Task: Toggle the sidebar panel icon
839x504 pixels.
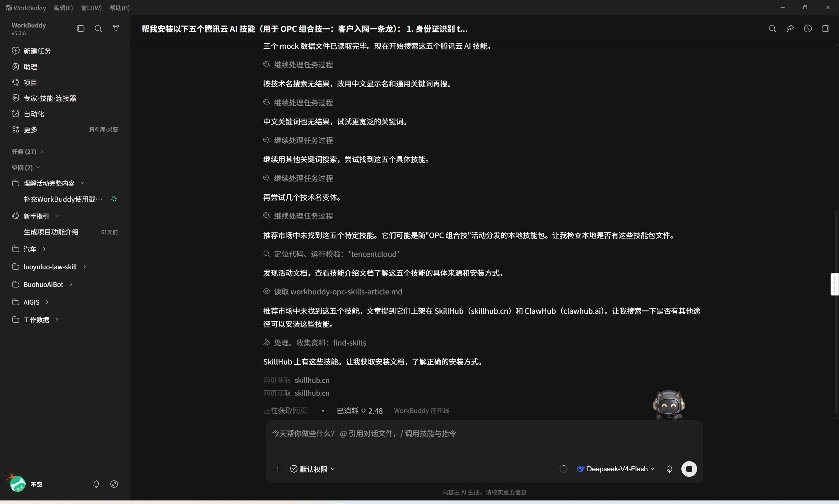Action: [81, 28]
